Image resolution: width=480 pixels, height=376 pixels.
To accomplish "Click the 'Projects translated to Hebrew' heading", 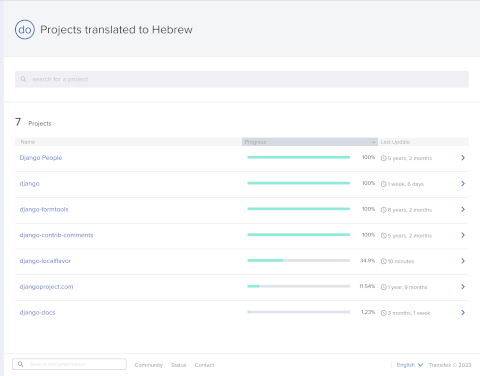I will [116, 30].
